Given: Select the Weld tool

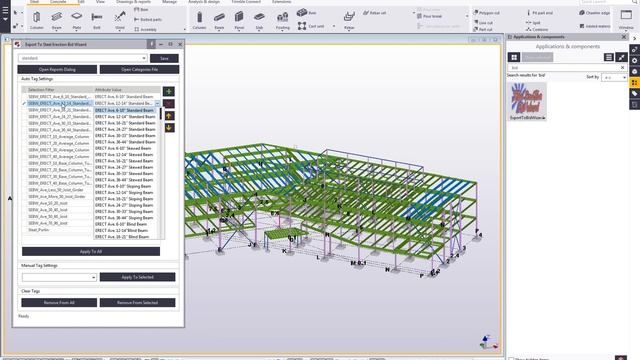Looking at the screenshot, I should [120, 20].
